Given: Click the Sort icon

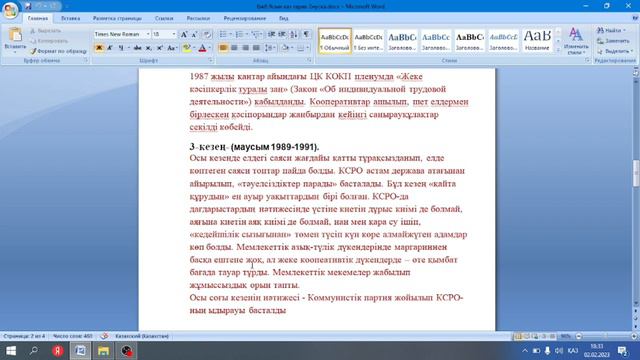Looking at the screenshot, I should 294,34.
